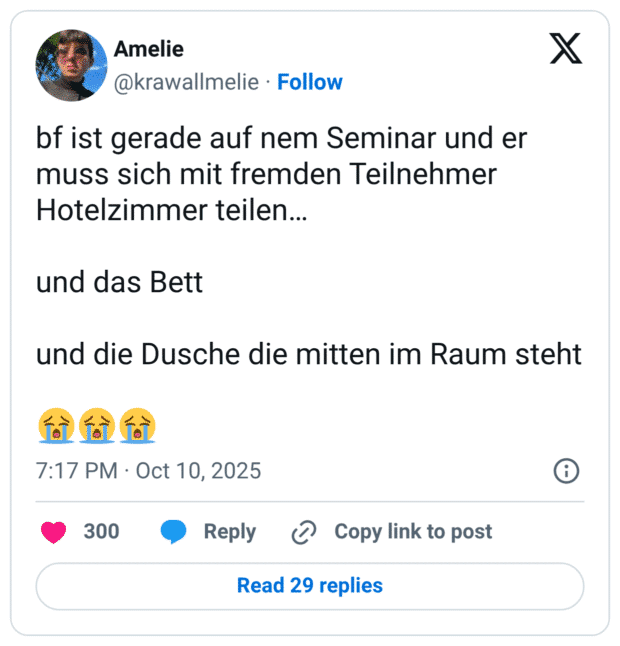Click the X logo icon

coord(566,48)
